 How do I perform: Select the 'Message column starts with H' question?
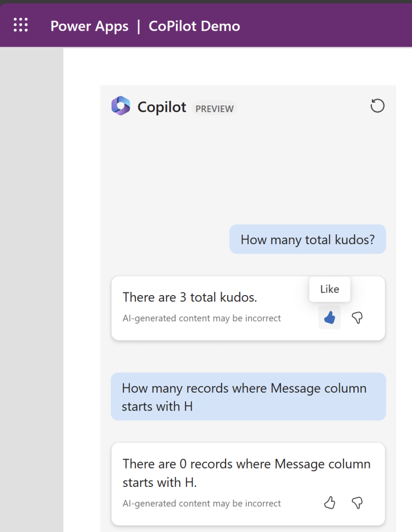pyautogui.click(x=244, y=397)
